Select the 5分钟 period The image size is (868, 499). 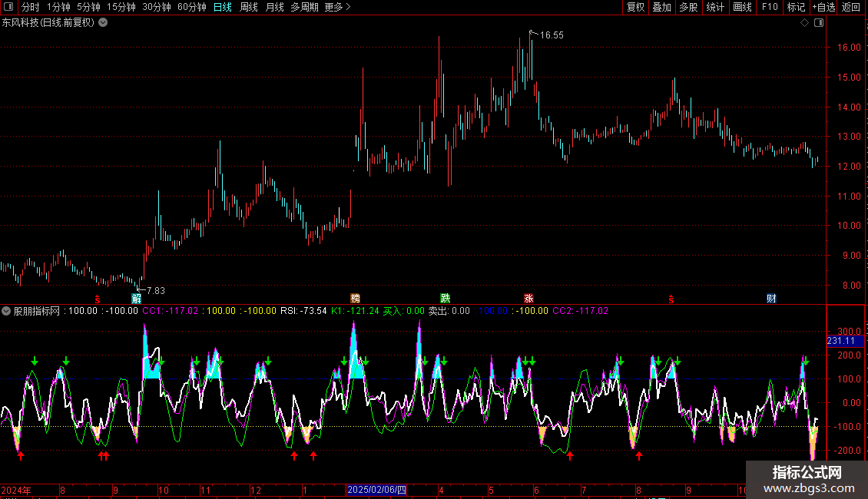tap(88, 7)
